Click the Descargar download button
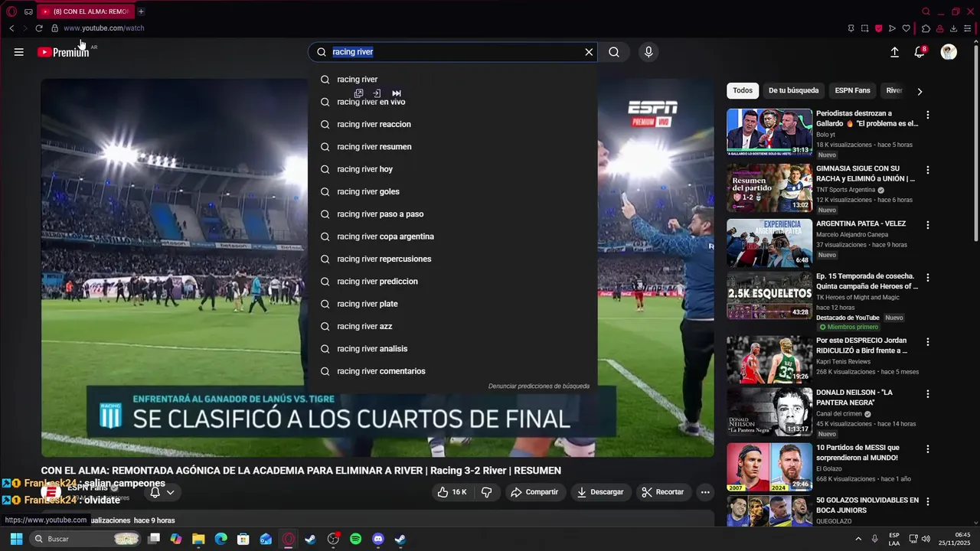Viewport: 980px width, 551px height. click(600, 492)
